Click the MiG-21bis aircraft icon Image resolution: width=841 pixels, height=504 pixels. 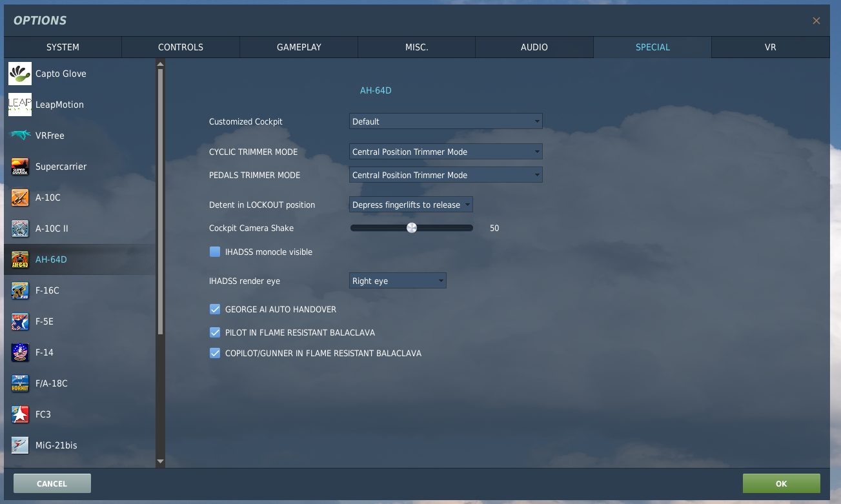[20, 445]
